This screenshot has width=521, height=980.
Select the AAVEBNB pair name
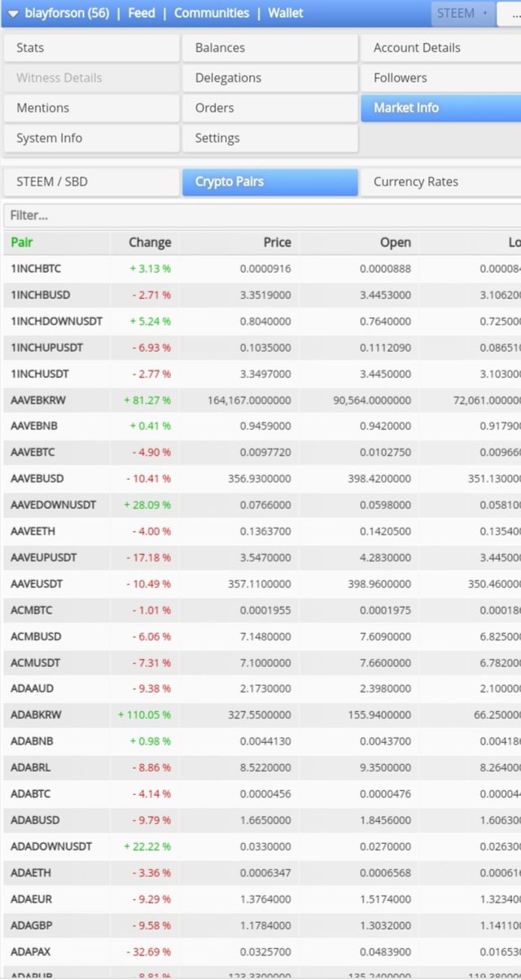[34, 426]
